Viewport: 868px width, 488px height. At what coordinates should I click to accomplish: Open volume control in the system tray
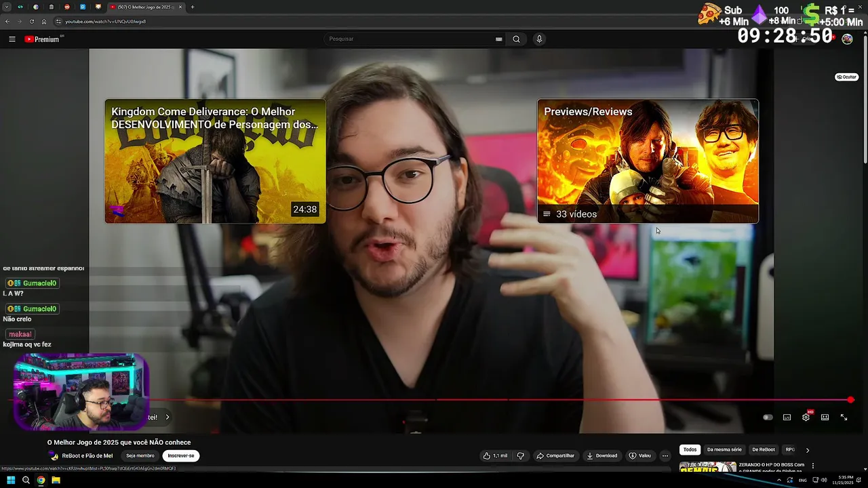pos(824,481)
